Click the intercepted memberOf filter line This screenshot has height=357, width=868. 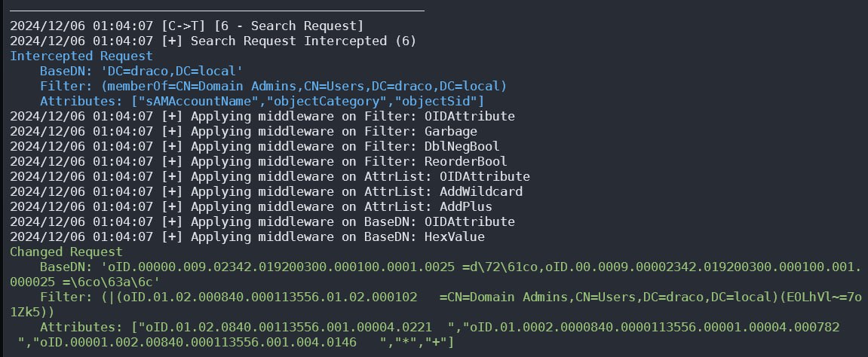[x=274, y=86]
